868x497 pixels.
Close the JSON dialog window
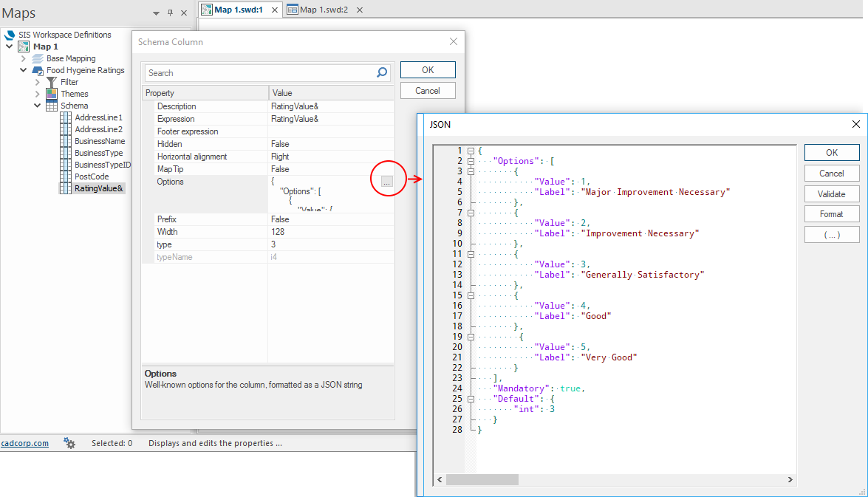856,124
